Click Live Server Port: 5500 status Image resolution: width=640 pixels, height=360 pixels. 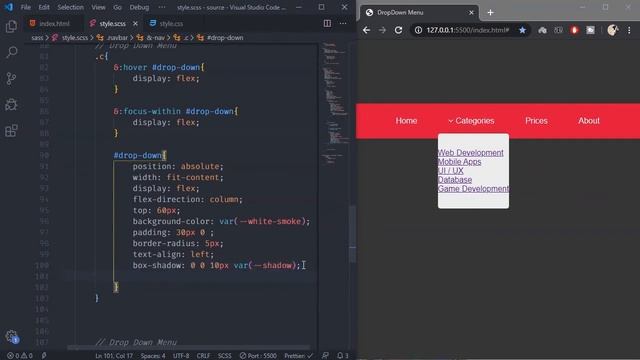point(258,356)
